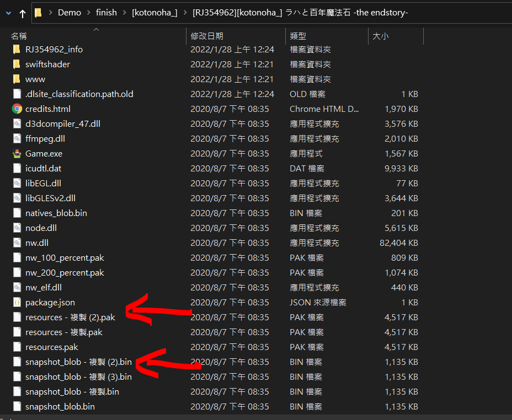Image resolution: width=512 pixels, height=420 pixels.
Task: Select finish in the address breadcrumb
Action: tap(106, 12)
